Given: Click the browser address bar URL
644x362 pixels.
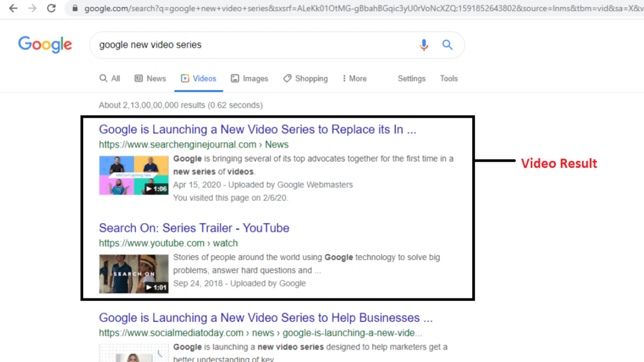Looking at the screenshot, I should [364, 8].
